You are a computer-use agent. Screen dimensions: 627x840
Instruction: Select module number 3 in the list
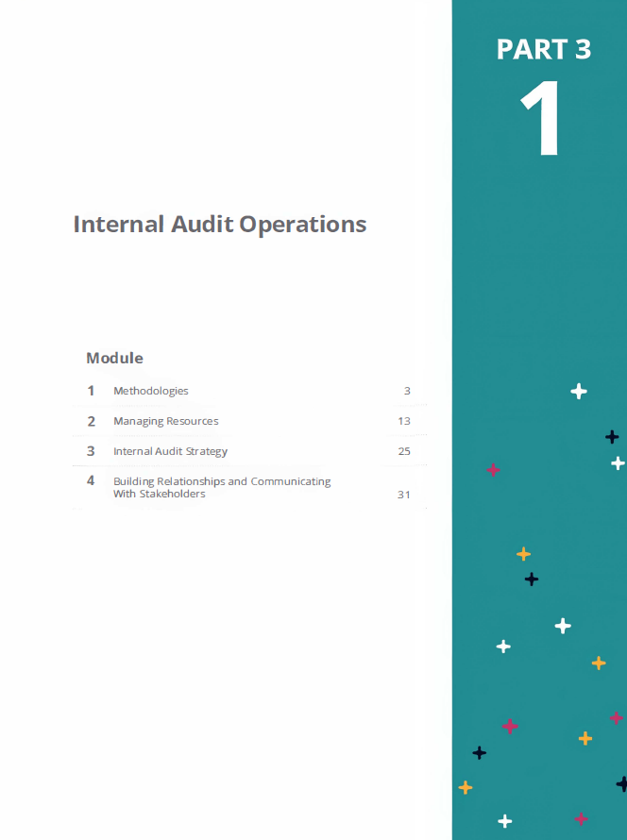pos(91,451)
